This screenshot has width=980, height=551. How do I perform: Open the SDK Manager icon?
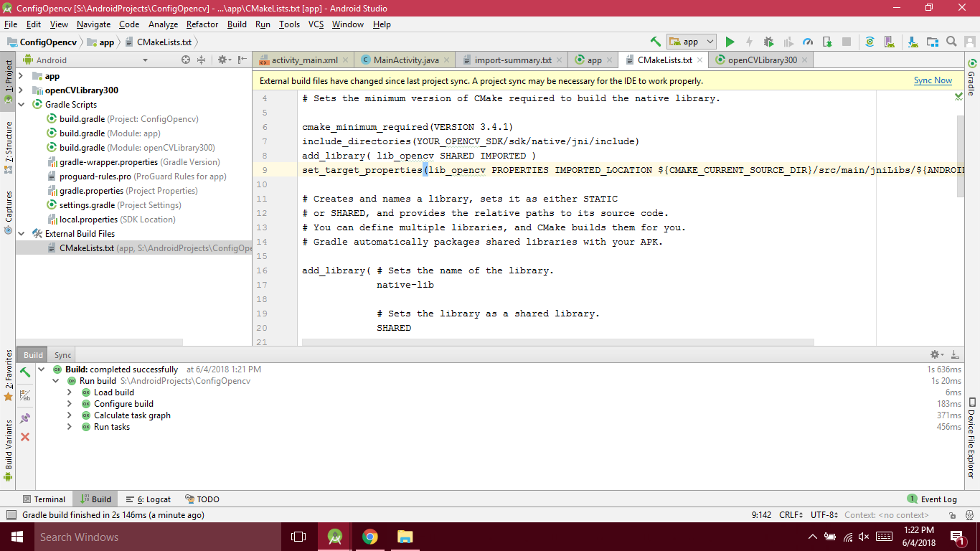913,42
